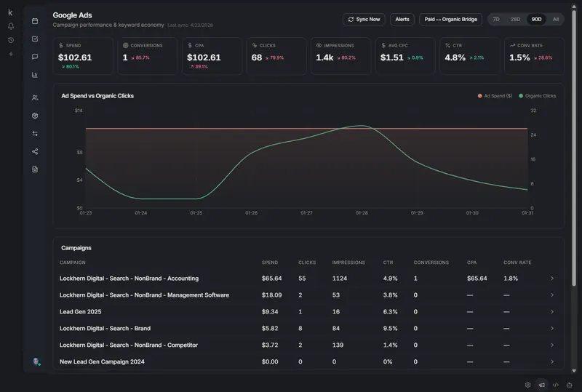This screenshot has width=582, height=392.
Task: Expand the Management Software campaign row chevron
Action: [552, 295]
